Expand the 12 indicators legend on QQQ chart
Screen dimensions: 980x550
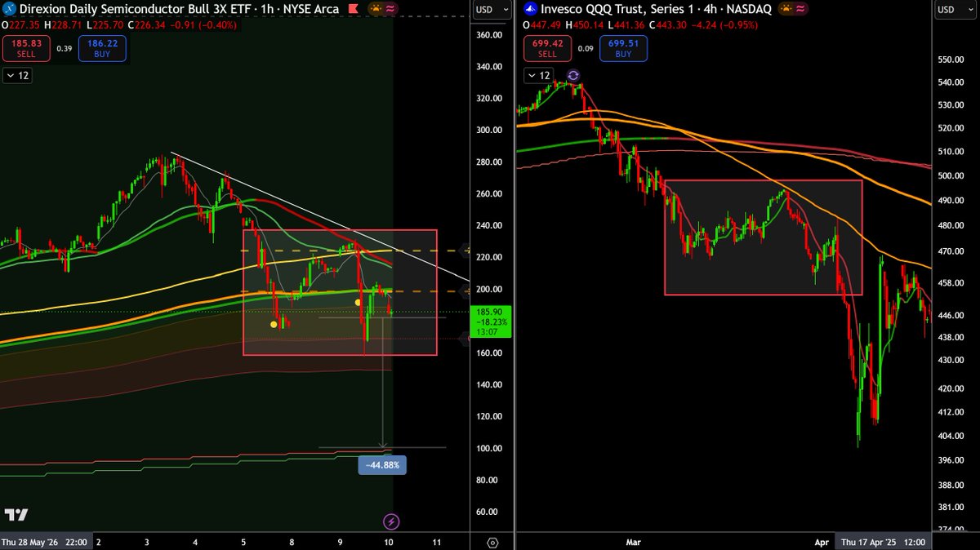point(538,75)
